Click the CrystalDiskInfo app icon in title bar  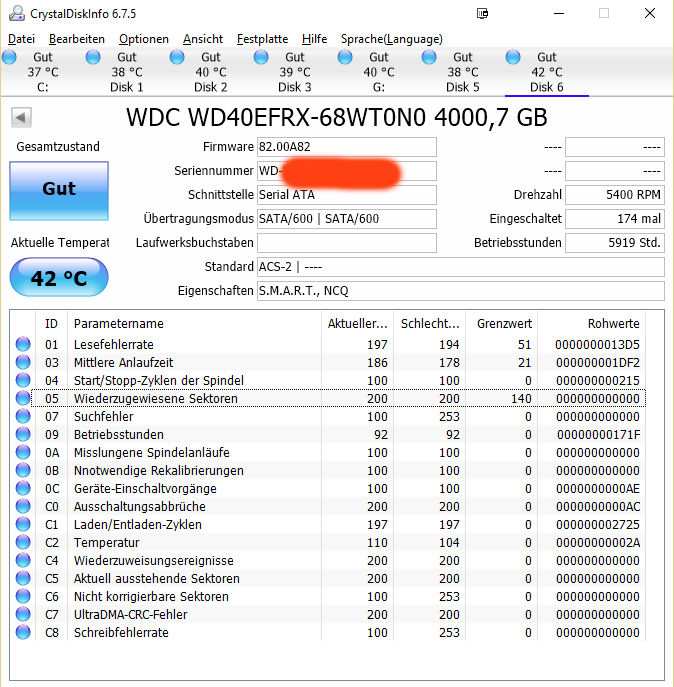tap(17, 13)
